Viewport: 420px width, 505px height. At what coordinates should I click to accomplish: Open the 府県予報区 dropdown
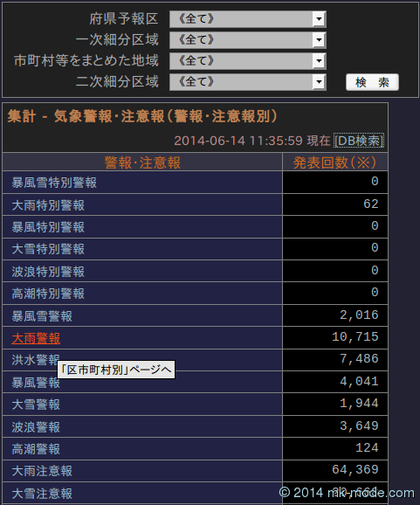pyautogui.click(x=248, y=19)
